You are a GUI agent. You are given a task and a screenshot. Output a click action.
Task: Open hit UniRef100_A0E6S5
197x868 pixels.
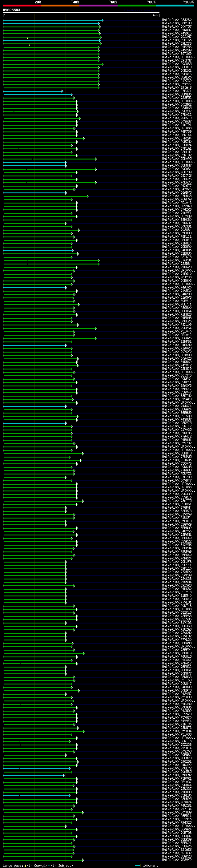coord(177,183)
